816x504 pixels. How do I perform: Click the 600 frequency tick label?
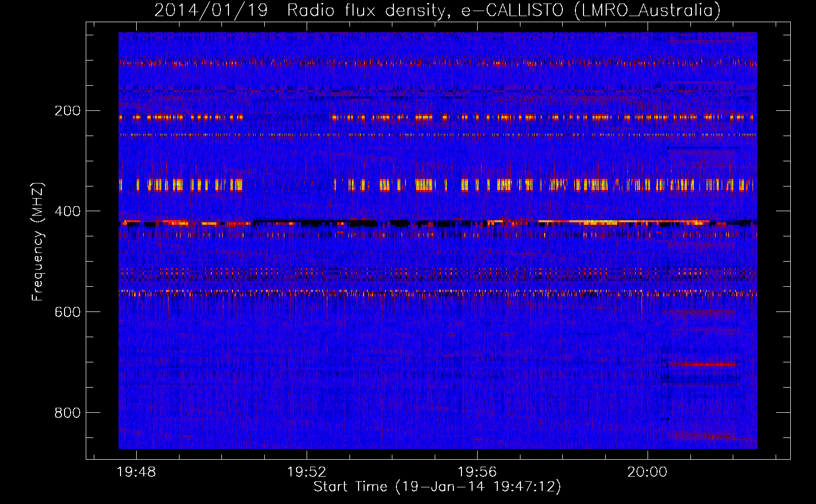pyautogui.click(x=68, y=312)
